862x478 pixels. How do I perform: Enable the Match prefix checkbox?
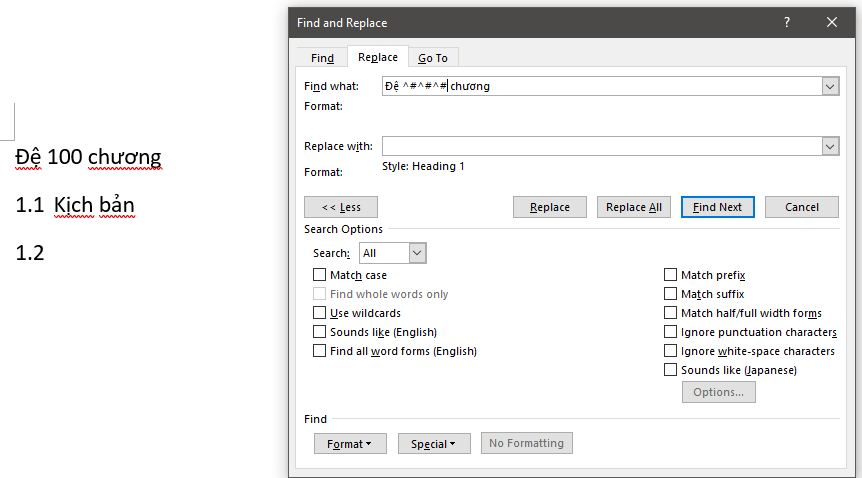pos(671,275)
